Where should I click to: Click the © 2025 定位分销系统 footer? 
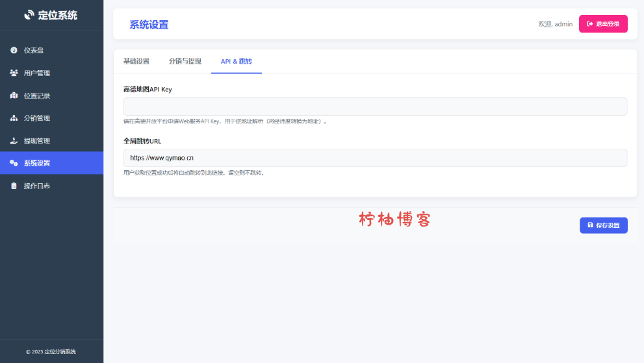[x=51, y=351]
